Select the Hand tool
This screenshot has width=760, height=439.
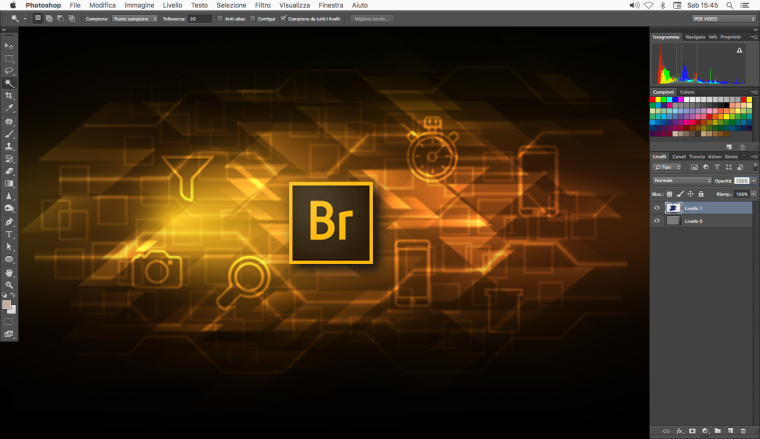9,272
